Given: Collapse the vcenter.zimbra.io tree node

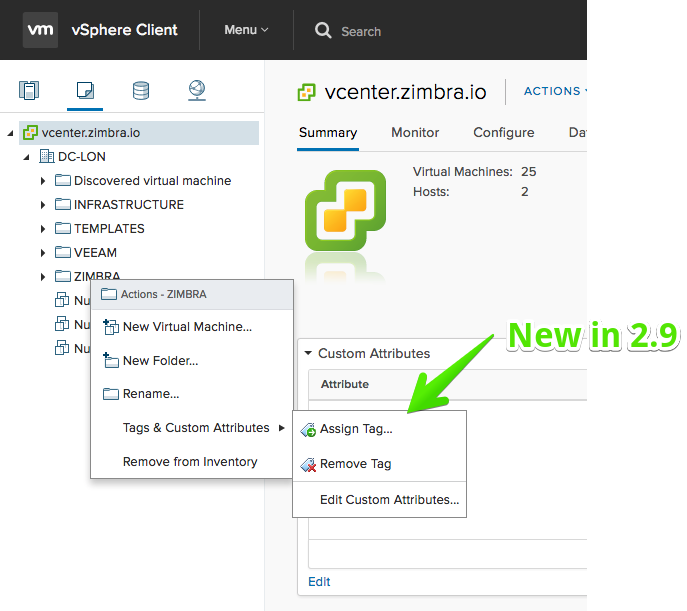Looking at the screenshot, I should [x=11, y=133].
